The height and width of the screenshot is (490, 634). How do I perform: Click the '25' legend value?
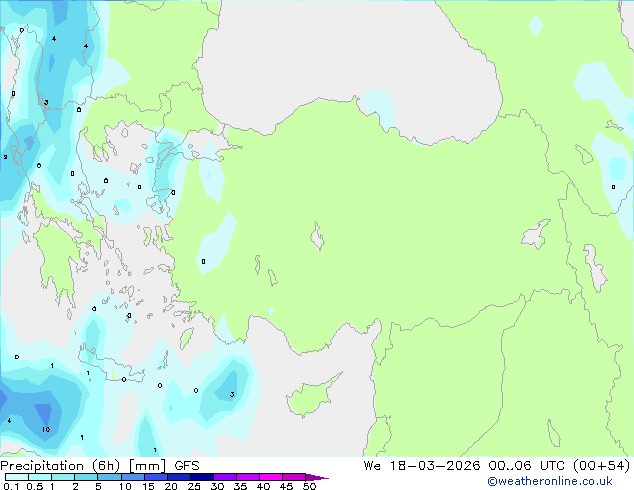point(194,486)
